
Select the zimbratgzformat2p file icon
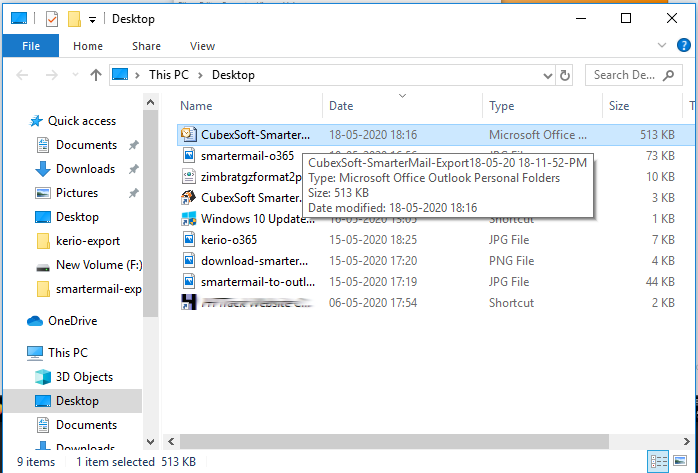tap(188, 177)
